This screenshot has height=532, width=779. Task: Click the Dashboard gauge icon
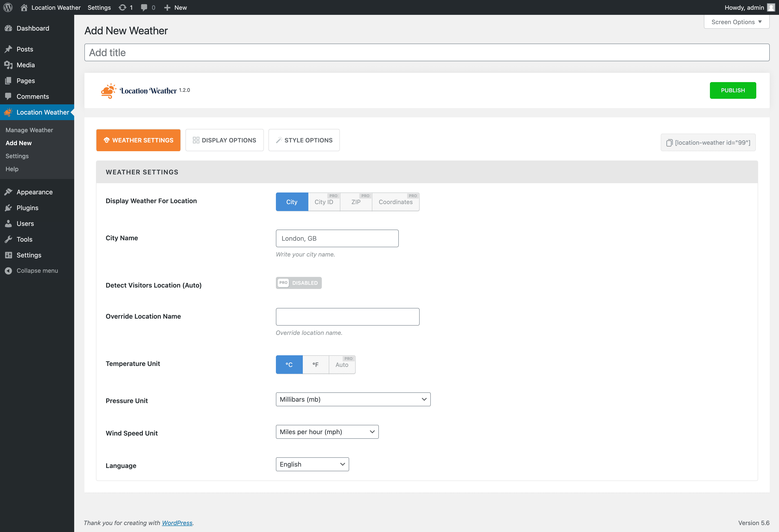coord(8,29)
